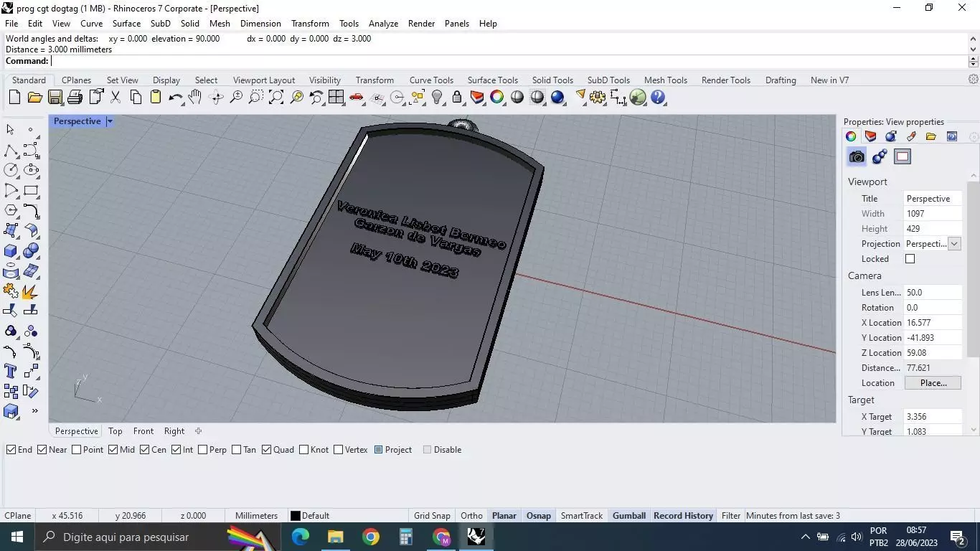Open the Analyze menu
The width and height of the screenshot is (980, 551).
383,24
